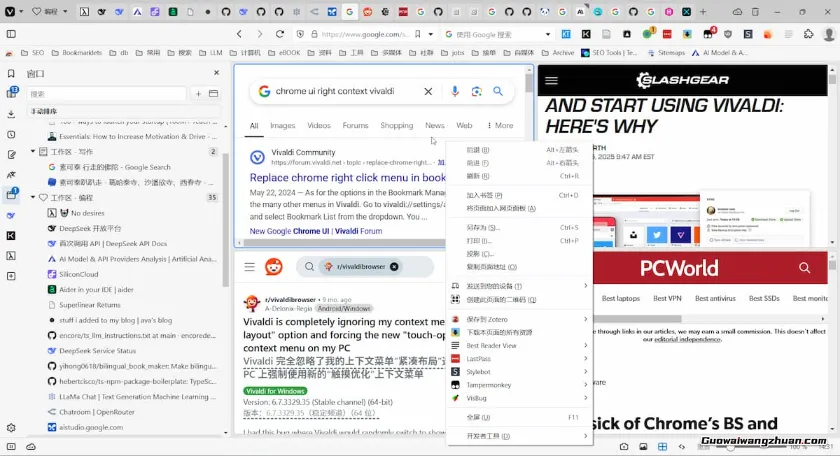Image resolution: width=840 pixels, height=456 pixels.
Task: Open the SlashGear hamburger menu
Action: coord(551,80)
